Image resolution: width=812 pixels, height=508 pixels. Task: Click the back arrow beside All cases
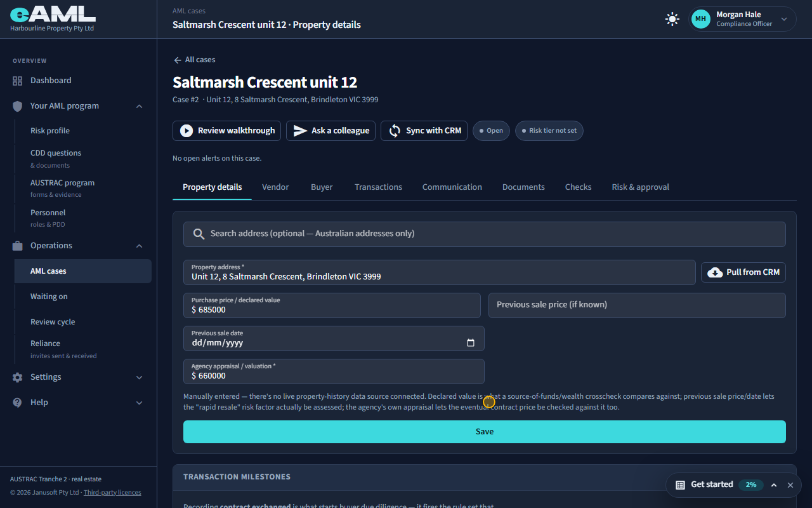point(178,60)
